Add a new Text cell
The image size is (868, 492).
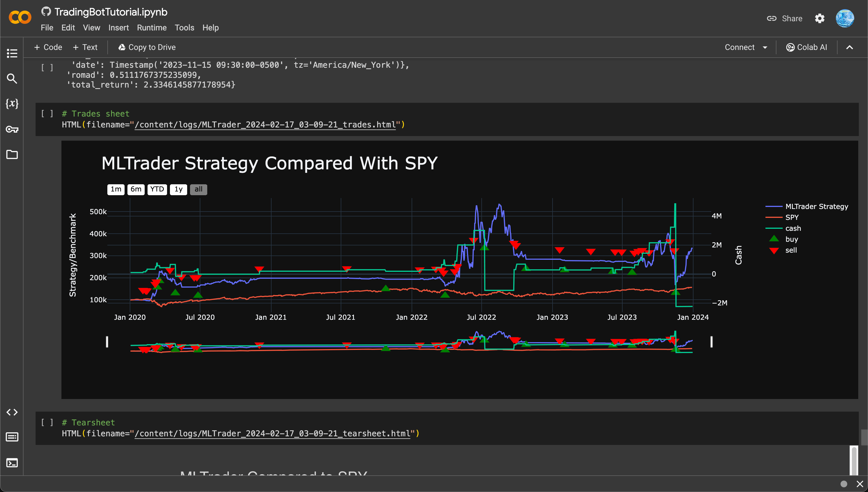[x=85, y=47]
